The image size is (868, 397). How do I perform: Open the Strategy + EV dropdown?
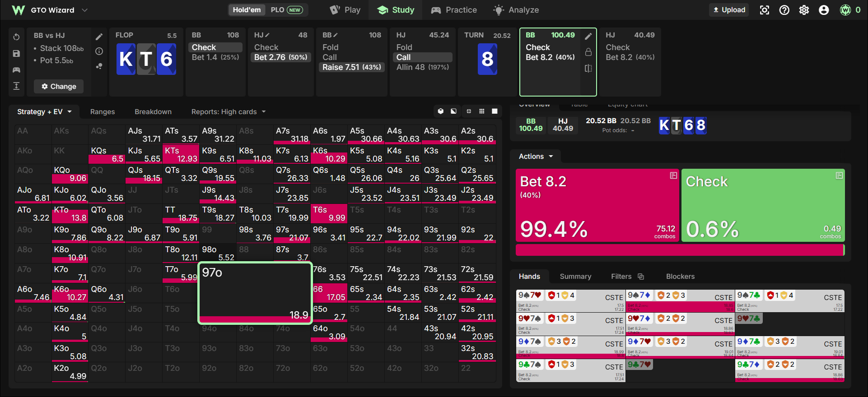[44, 112]
